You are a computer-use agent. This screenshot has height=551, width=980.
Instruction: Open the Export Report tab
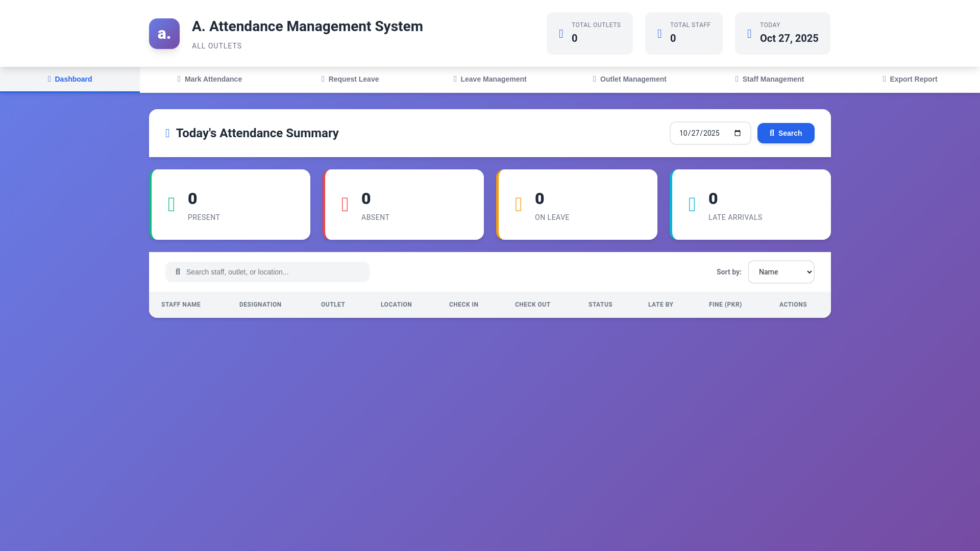[910, 79]
